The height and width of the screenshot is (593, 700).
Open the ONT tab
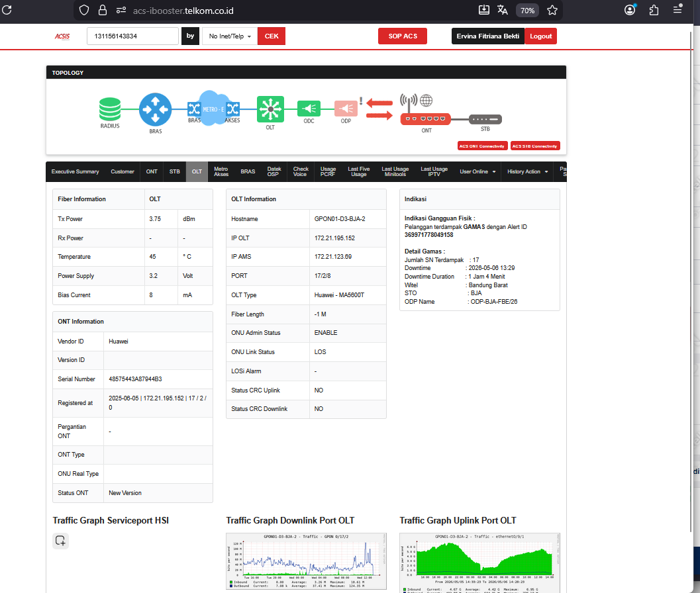152,172
